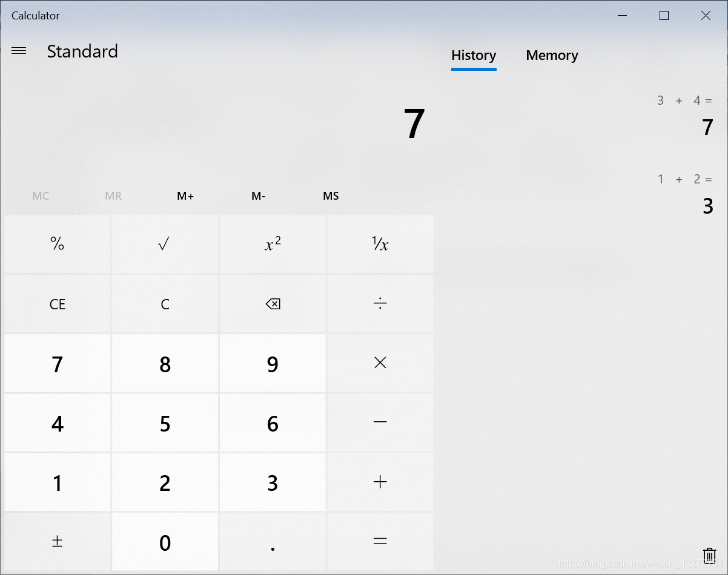Click the number 4 key
728x575 pixels.
point(58,422)
